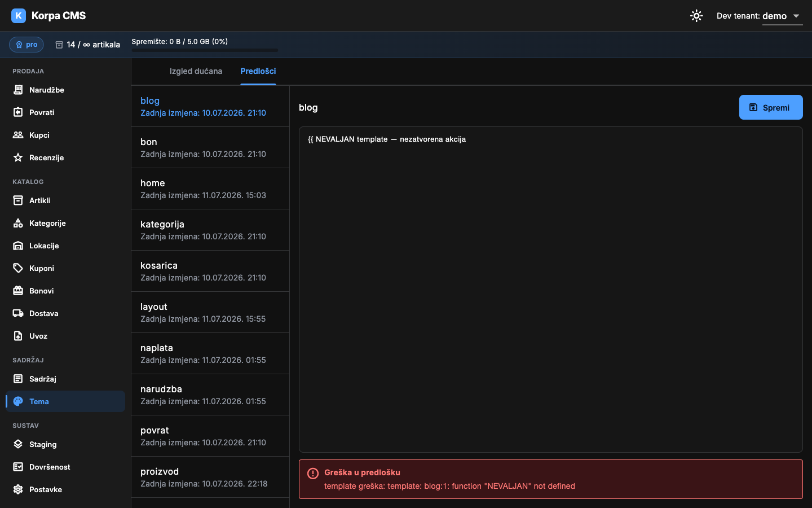The height and width of the screenshot is (508, 812).
Task: Open Kupci customers icon in sidebar
Action: click(x=18, y=135)
